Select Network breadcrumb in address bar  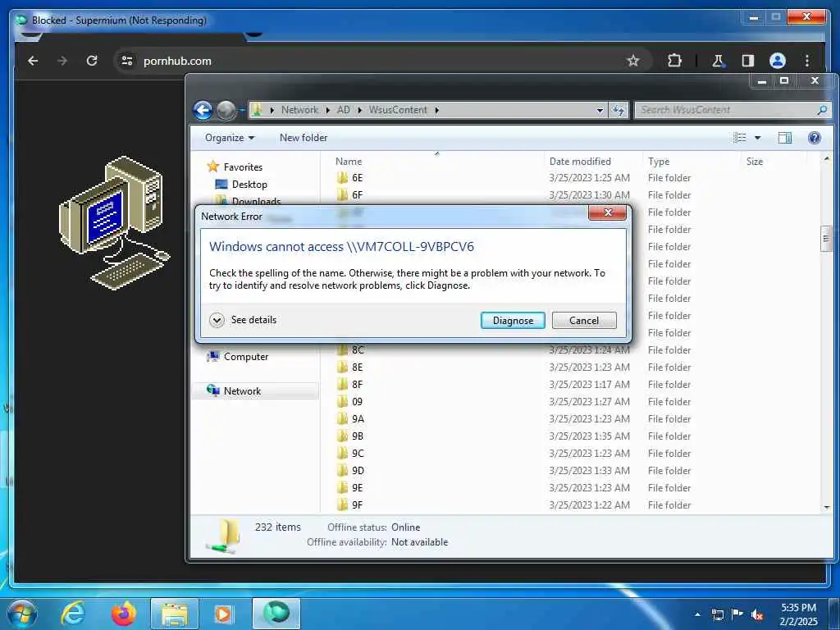click(x=299, y=110)
